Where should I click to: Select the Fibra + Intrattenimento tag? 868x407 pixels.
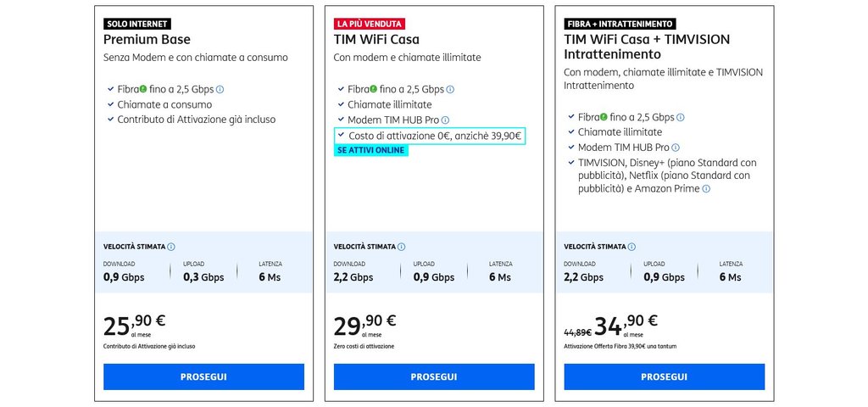pos(620,24)
